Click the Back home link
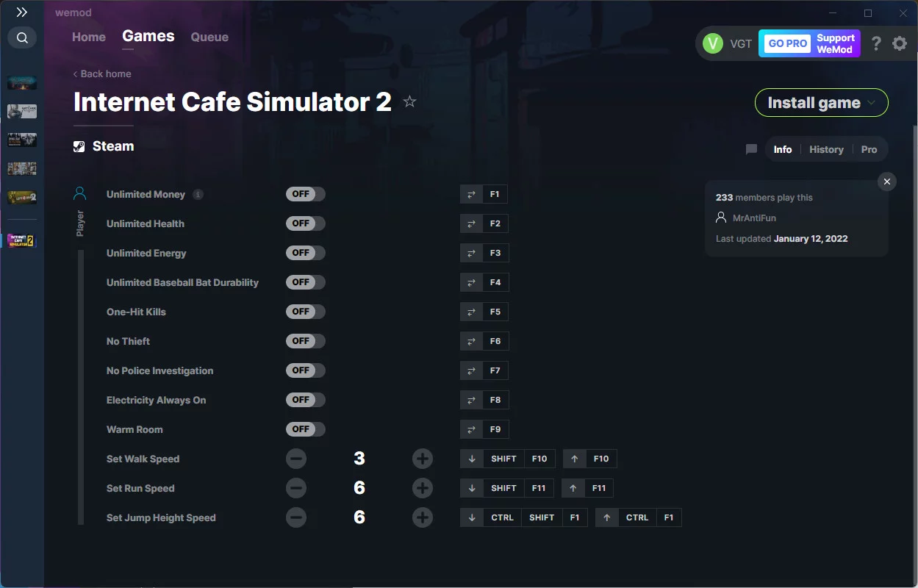This screenshot has width=918, height=588. pyautogui.click(x=102, y=73)
